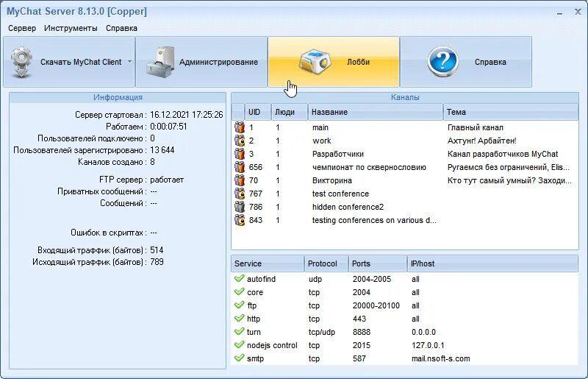Click the Скачать MyChat Client button

click(68, 62)
